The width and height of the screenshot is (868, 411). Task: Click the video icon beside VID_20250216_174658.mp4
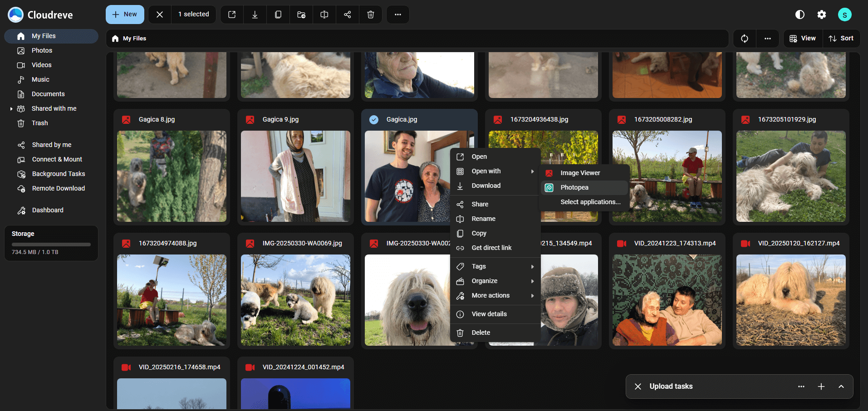point(126,367)
